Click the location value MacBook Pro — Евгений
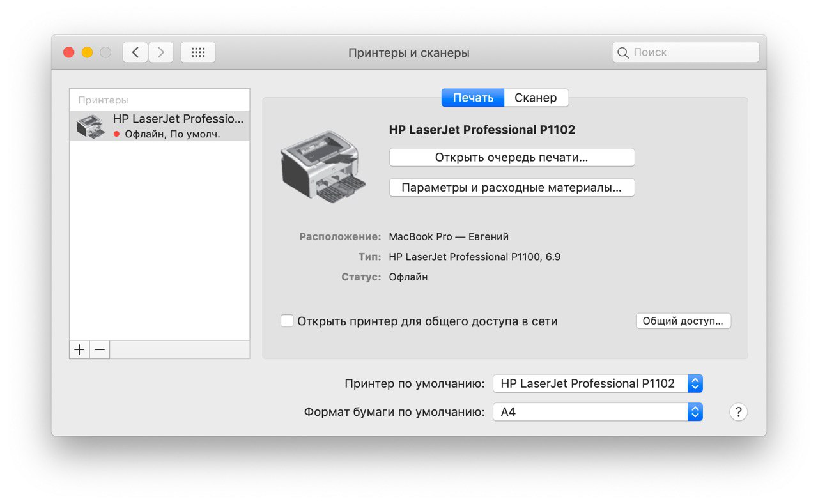The width and height of the screenshot is (818, 504). [x=449, y=236]
